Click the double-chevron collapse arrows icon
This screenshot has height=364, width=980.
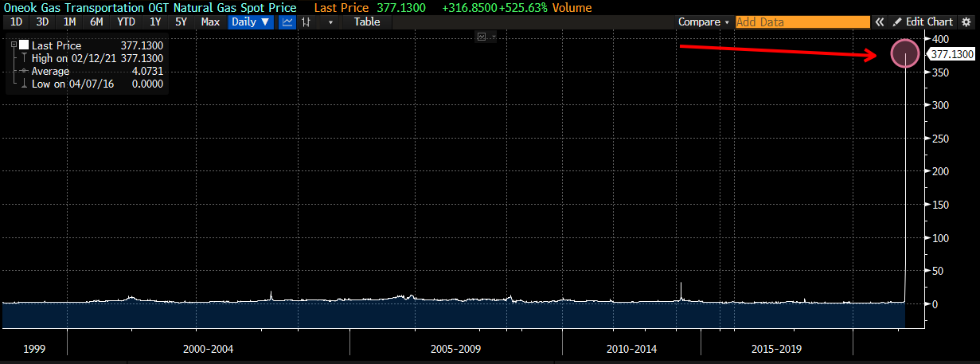click(x=880, y=22)
